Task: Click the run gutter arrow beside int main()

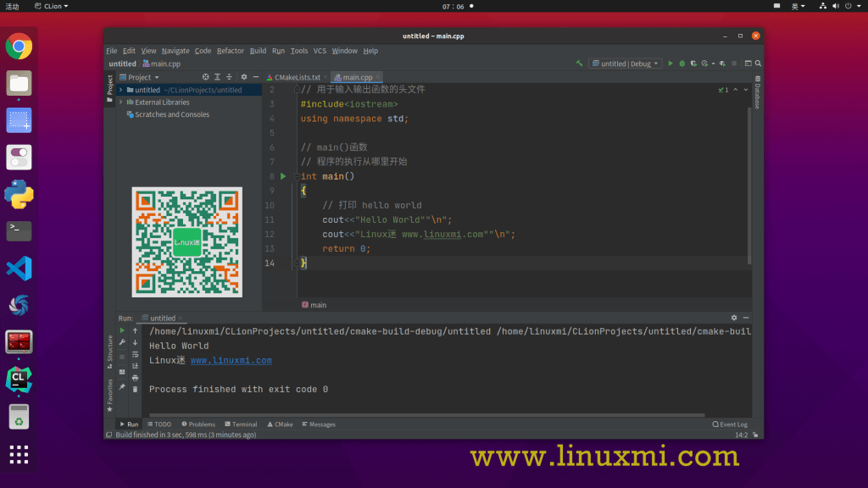Action: pos(283,176)
